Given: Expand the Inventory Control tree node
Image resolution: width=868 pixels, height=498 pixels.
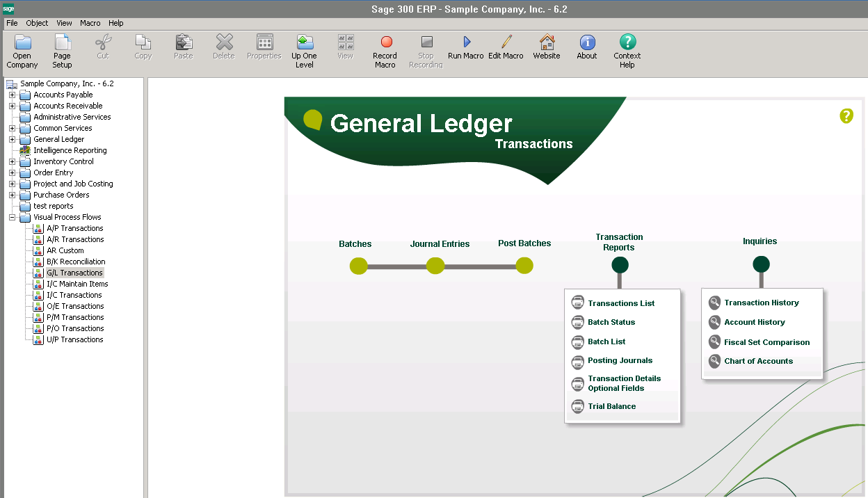Looking at the screenshot, I should point(12,161).
